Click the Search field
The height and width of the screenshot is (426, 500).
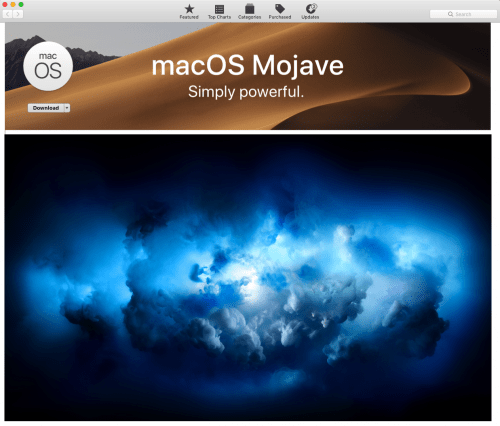[463, 14]
